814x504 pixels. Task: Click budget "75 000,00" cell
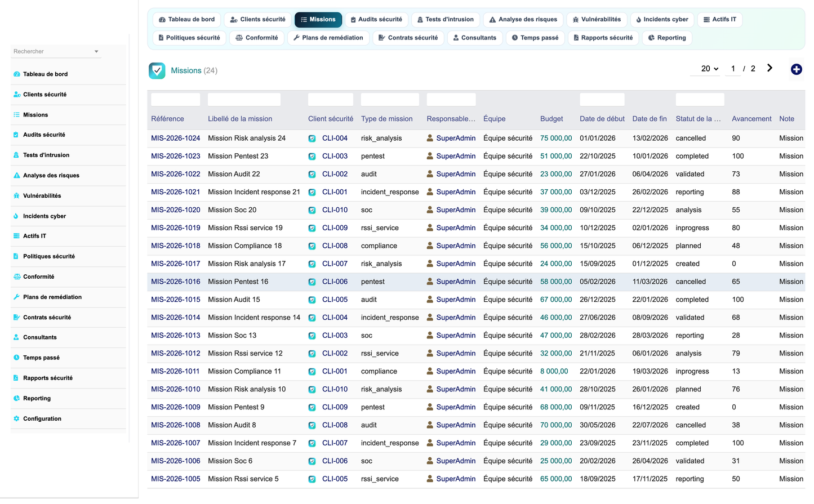coord(556,138)
